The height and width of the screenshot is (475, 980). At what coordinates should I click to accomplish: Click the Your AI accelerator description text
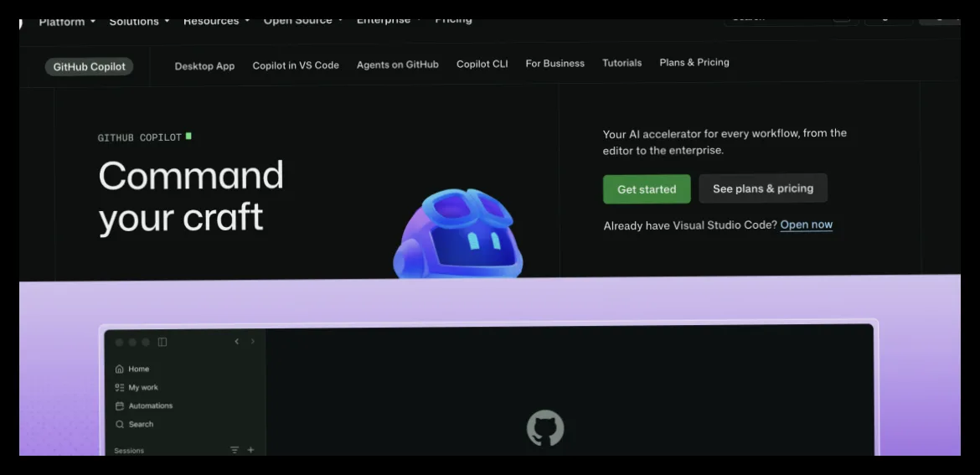coord(725,142)
